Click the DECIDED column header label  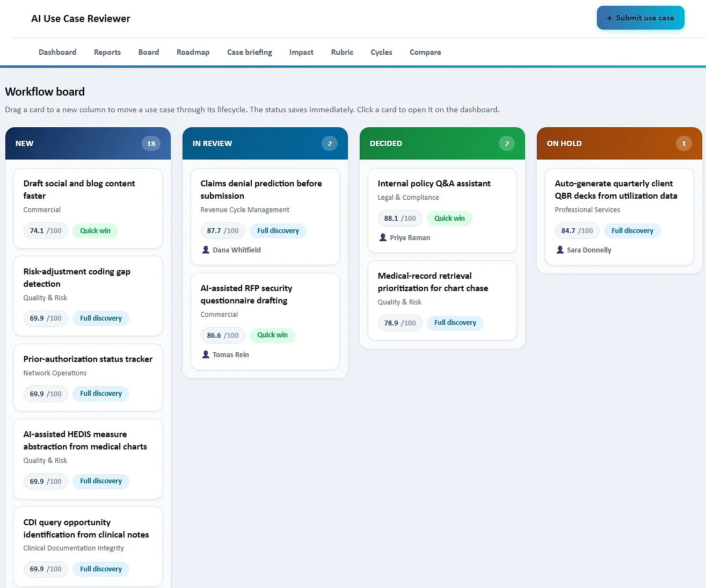pos(386,143)
